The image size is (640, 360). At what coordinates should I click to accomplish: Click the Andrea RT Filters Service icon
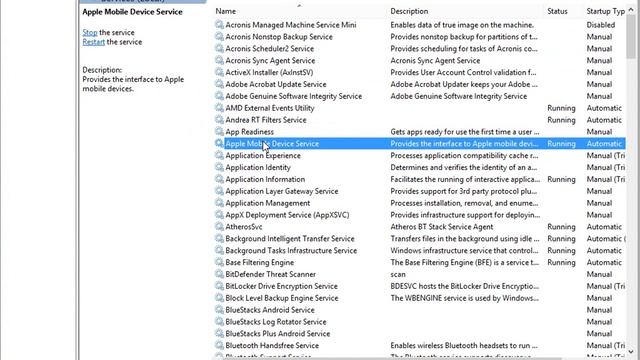coord(219,119)
